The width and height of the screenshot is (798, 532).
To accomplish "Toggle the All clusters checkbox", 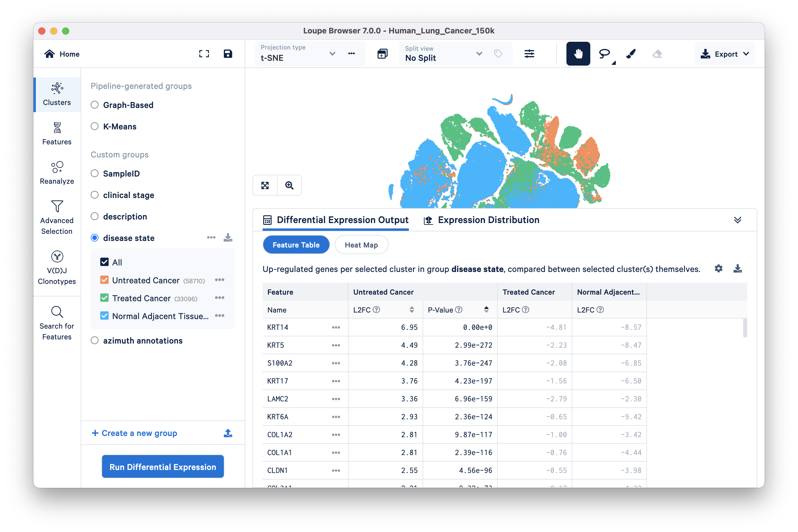I will click(104, 262).
